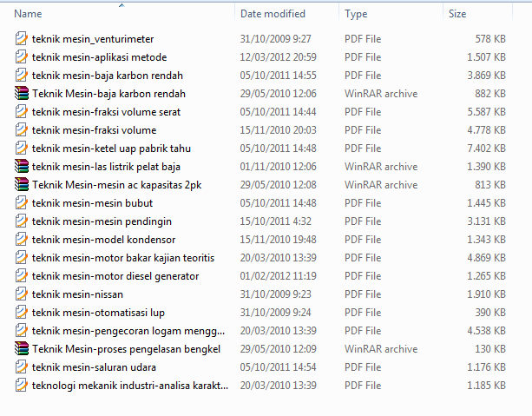The height and width of the screenshot is (416, 532).
Task: Click the PDF icon of teknik mesin-nissan
Action: [21, 294]
